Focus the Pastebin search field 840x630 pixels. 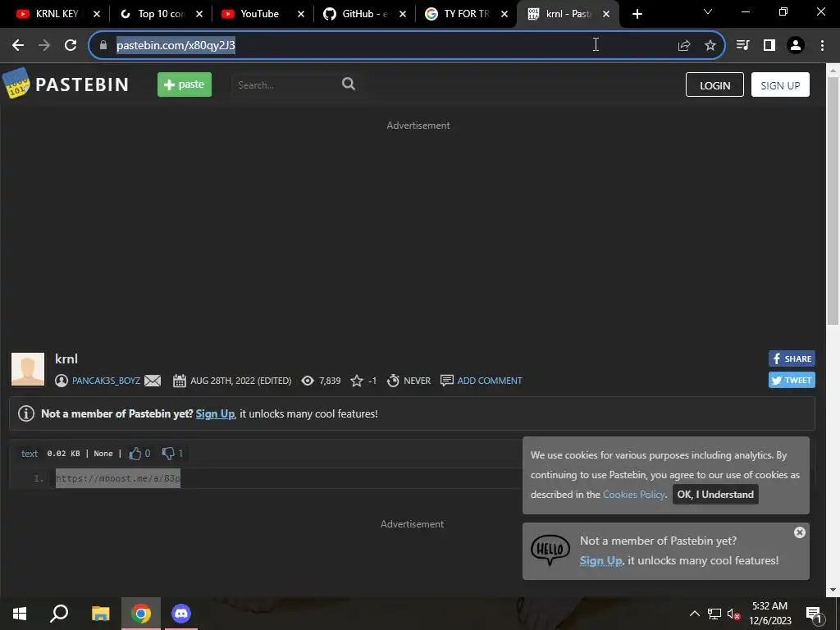[x=286, y=84]
